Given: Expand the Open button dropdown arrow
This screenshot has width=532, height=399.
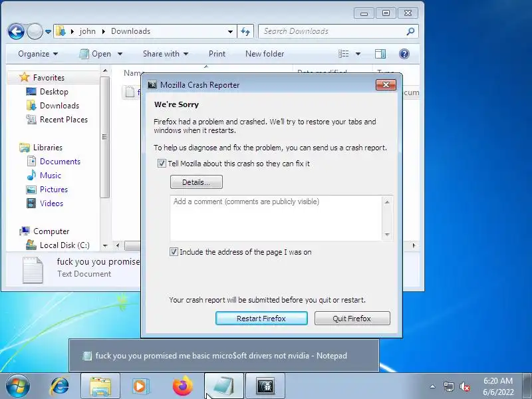Looking at the screenshot, I should tap(120, 54).
